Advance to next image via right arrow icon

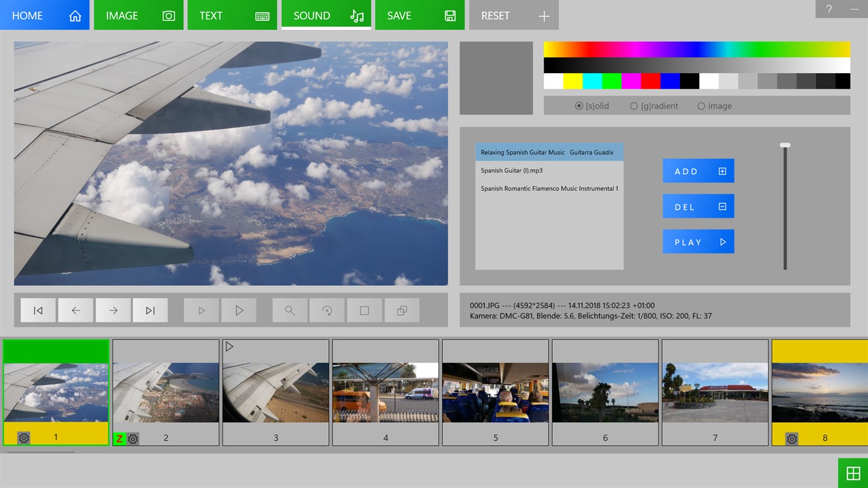[x=113, y=309]
